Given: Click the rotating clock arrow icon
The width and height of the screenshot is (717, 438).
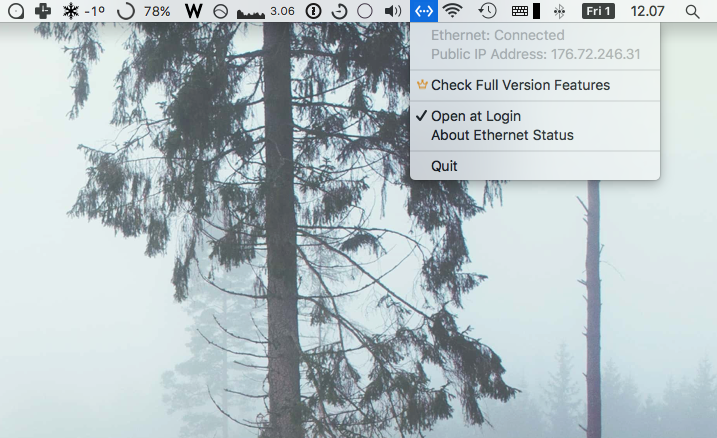Looking at the screenshot, I should 339,11.
